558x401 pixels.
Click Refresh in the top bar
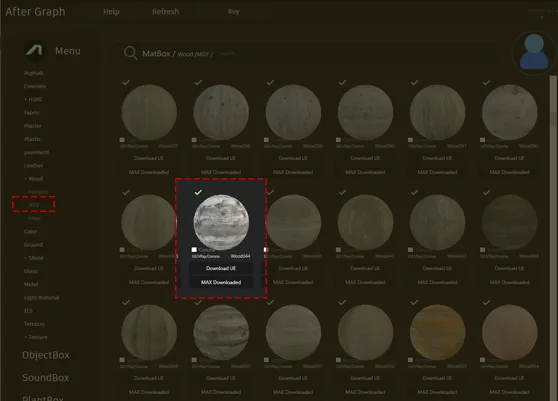click(x=165, y=12)
